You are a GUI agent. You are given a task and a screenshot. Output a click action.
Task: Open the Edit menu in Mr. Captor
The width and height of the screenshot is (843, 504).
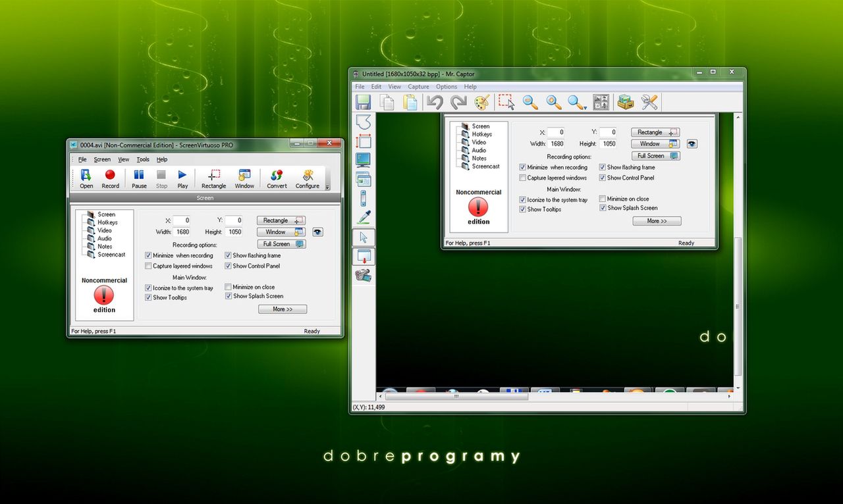pos(376,86)
